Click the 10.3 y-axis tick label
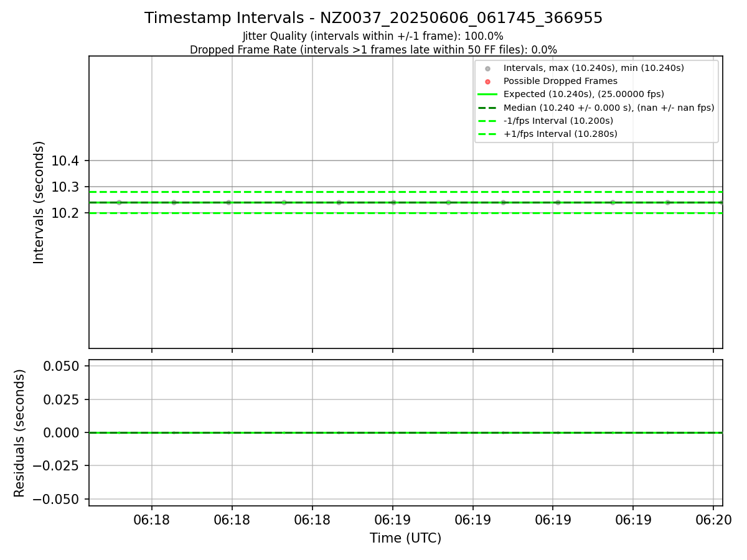Image resolution: width=747 pixels, height=560 pixels. 65,187
